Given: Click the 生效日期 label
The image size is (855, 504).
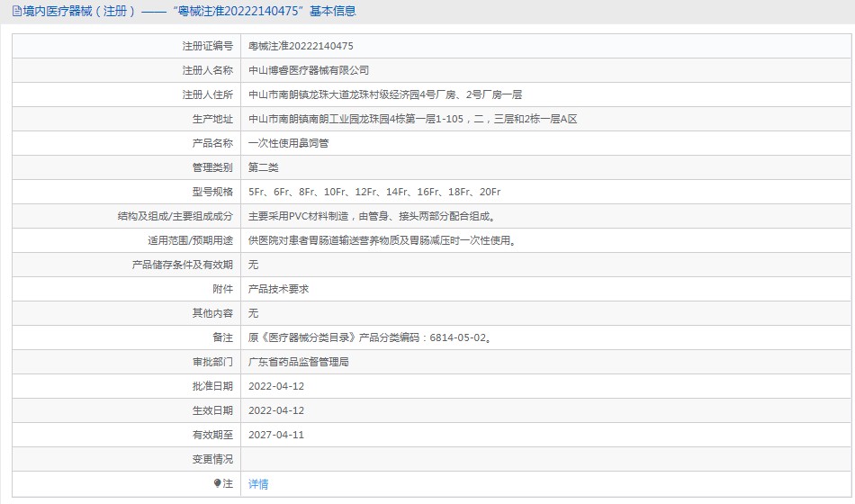Looking at the screenshot, I should coord(212,410).
